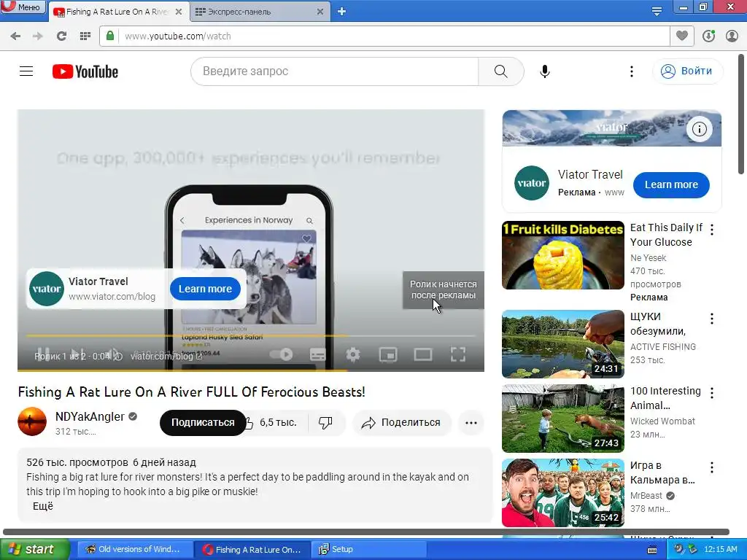
Task: Open the YouTube hamburger guide menu
Action: point(26,71)
